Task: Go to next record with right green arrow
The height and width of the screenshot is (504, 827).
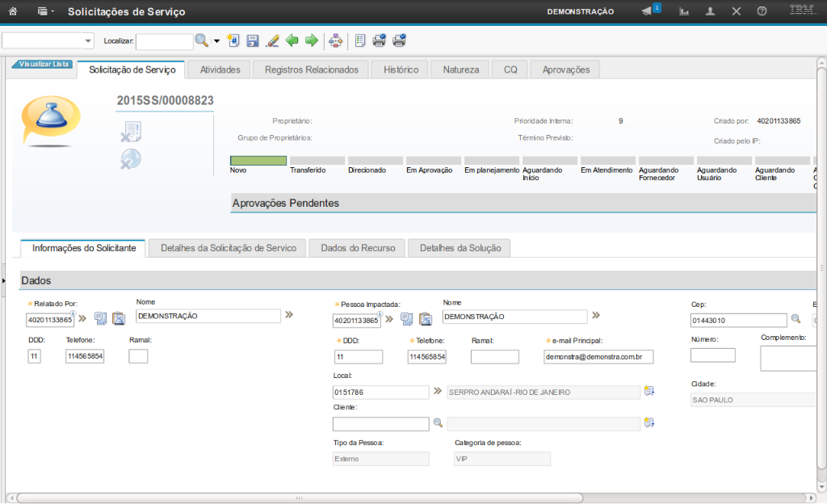Action: point(311,40)
